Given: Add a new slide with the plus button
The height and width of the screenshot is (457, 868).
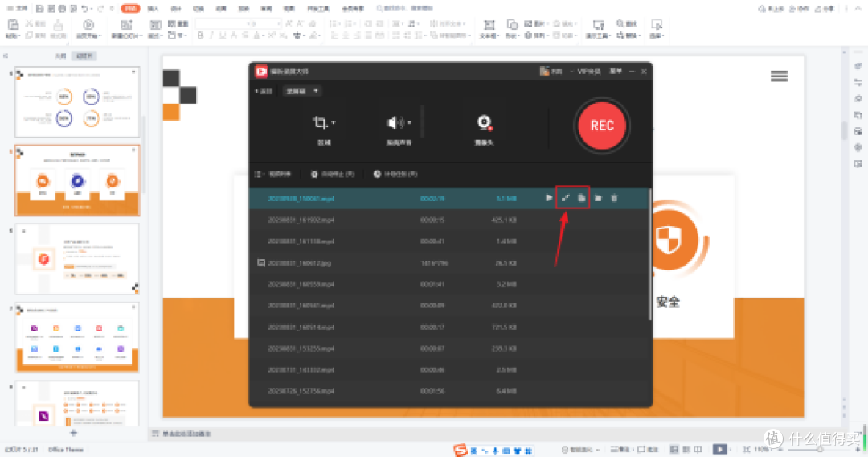Looking at the screenshot, I should (x=74, y=433).
